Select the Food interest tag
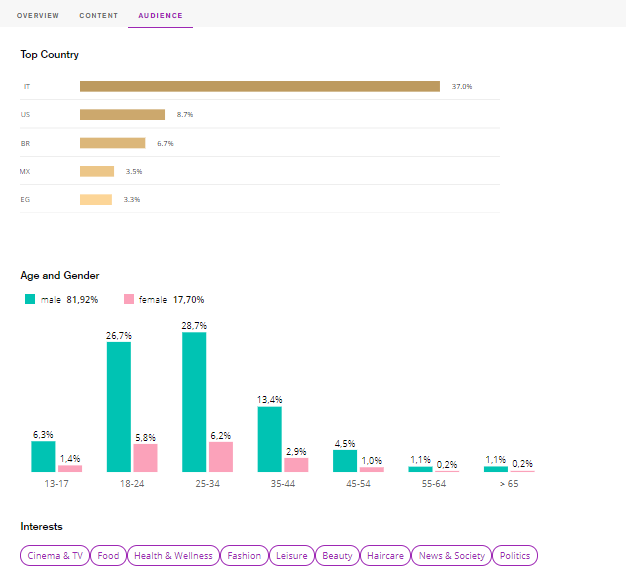626x576 pixels. coord(108,556)
